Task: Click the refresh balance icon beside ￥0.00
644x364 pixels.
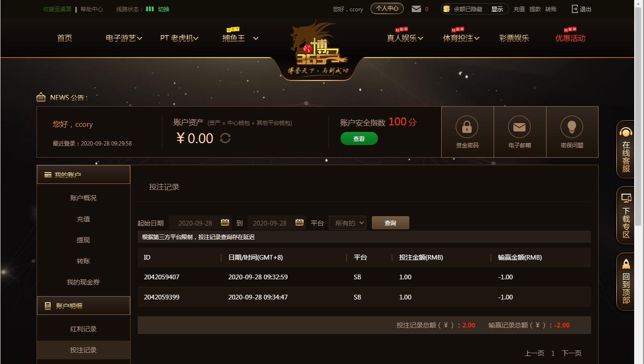Action: pos(225,138)
